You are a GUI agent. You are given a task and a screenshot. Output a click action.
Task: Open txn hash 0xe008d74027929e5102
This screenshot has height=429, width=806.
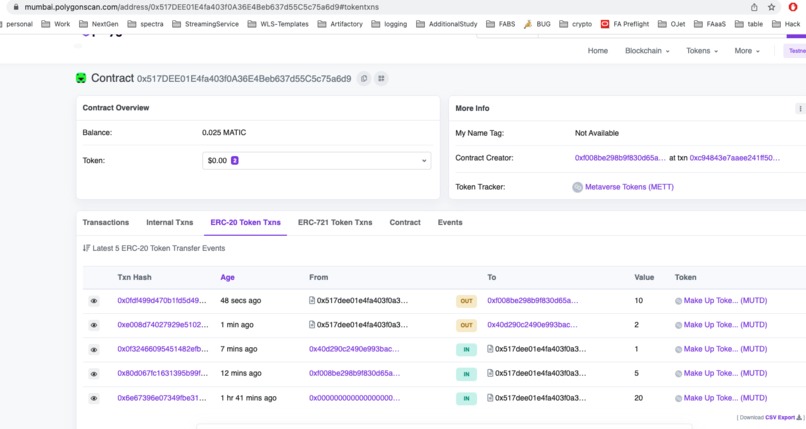pyautogui.click(x=162, y=325)
